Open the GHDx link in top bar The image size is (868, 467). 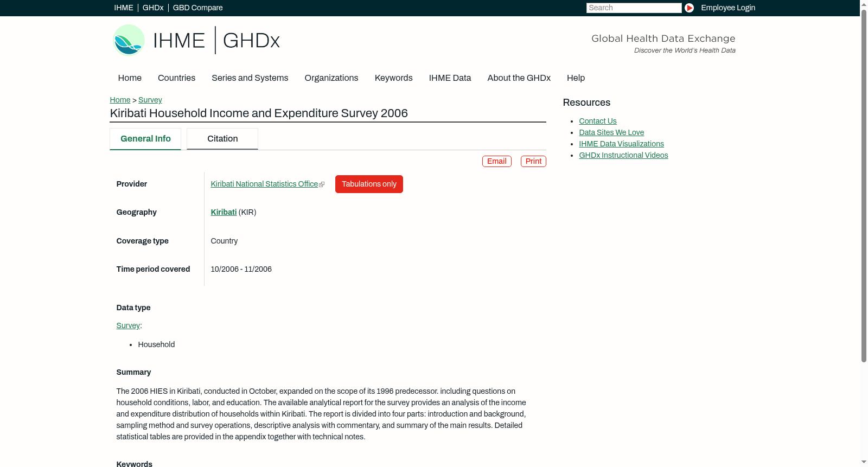point(153,8)
